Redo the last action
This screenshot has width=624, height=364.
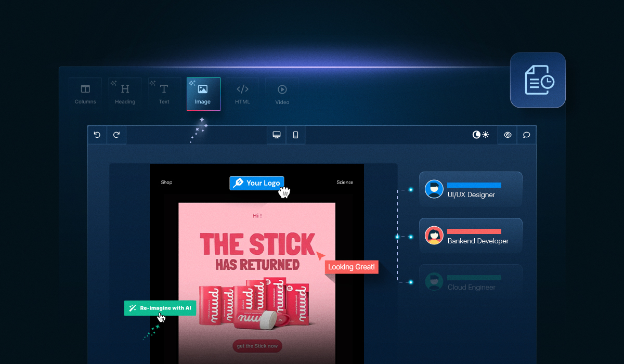pos(116,135)
